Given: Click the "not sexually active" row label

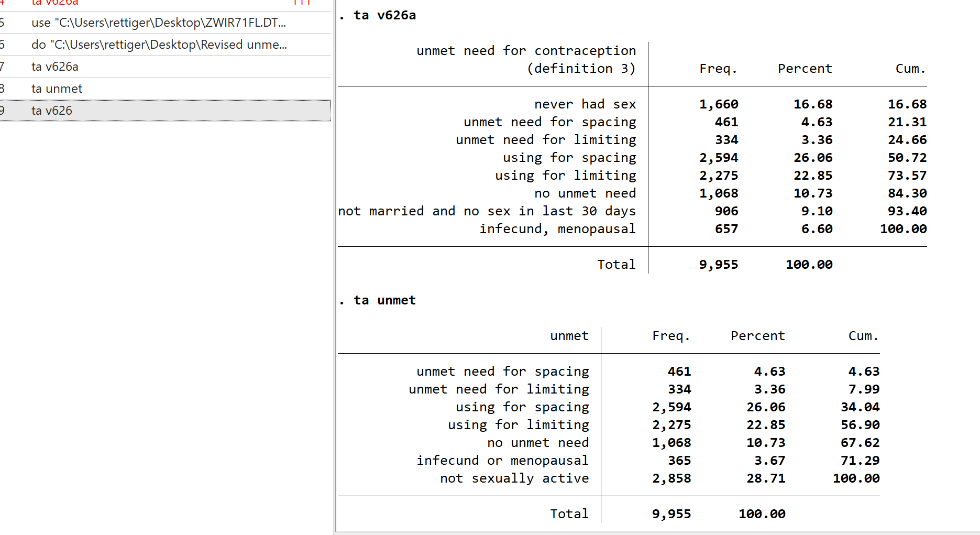Looking at the screenshot, I should tap(514, 479).
